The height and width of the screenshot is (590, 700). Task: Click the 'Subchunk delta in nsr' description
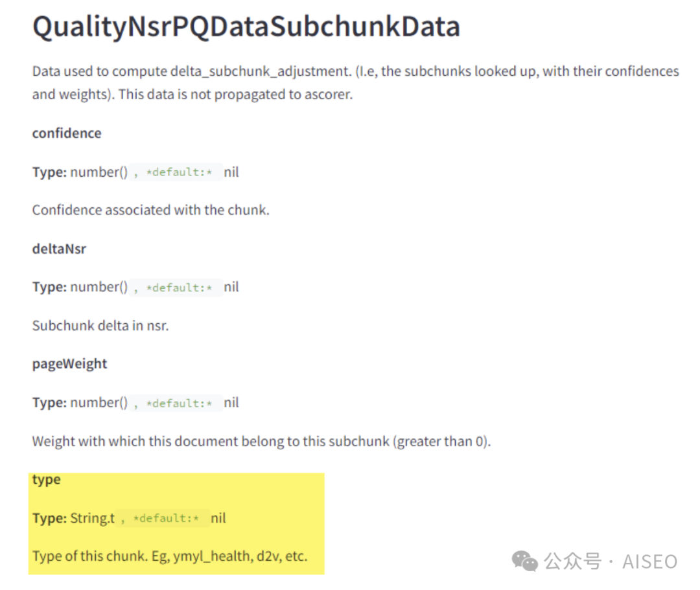[x=100, y=326]
